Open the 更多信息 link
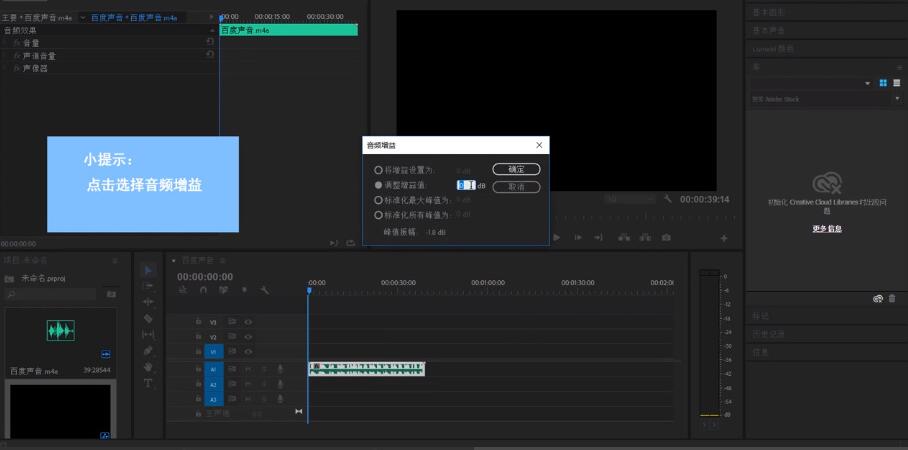Image resolution: width=908 pixels, height=450 pixels. (x=827, y=229)
